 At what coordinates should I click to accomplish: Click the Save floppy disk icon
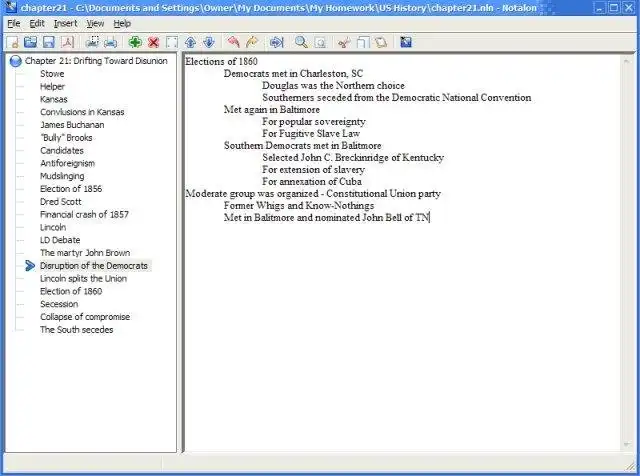pyautogui.click(x=49, y=42)
